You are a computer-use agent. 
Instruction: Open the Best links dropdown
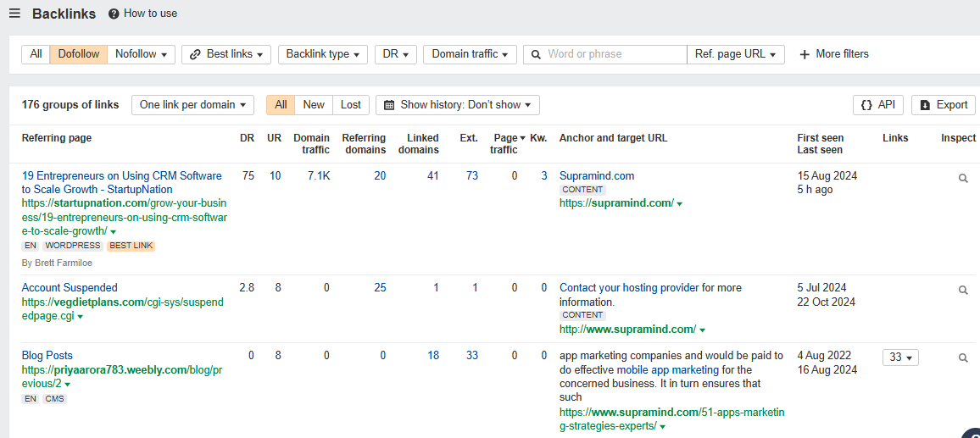click(x=226, y=53)
